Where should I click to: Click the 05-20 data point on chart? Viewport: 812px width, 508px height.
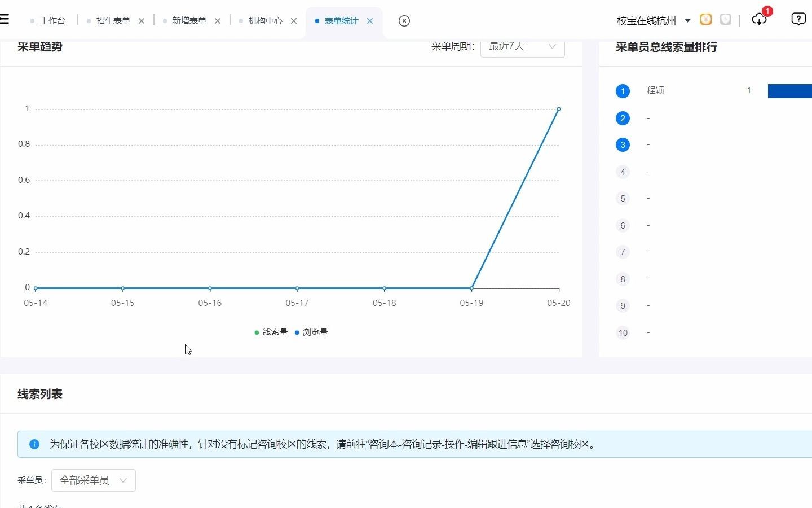(559, 109)
